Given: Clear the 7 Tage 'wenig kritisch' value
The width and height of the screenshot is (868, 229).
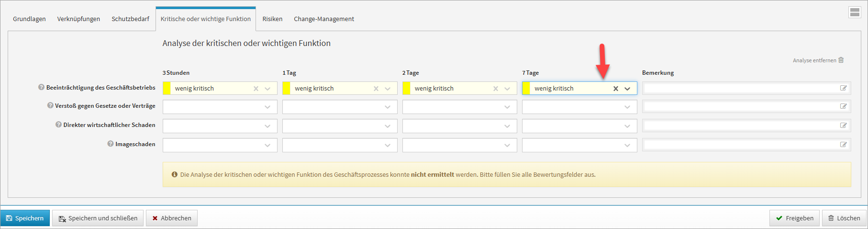Looking at the screenshot, I should (616, 89).
